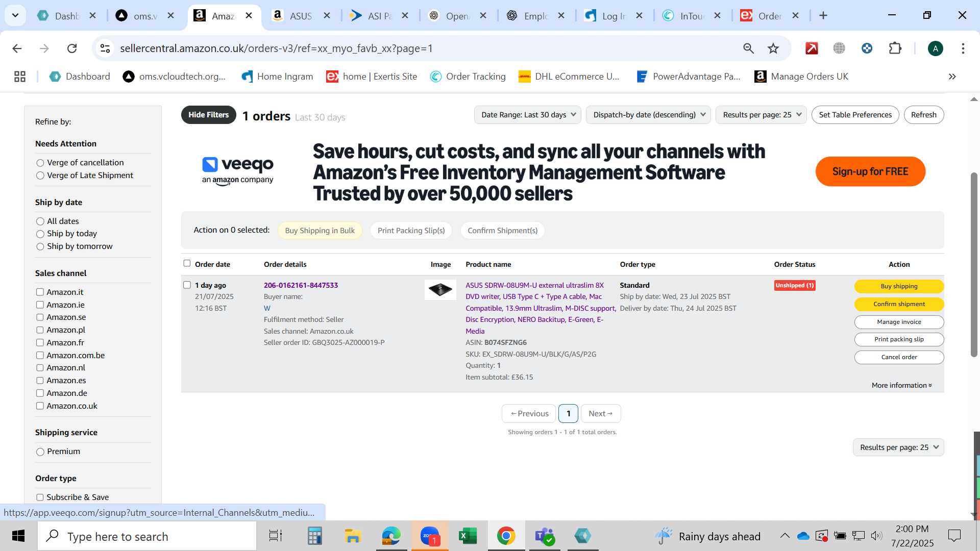Click the address bar URL
The height and width of the screenshot is (551, 980).
(276, 48)
